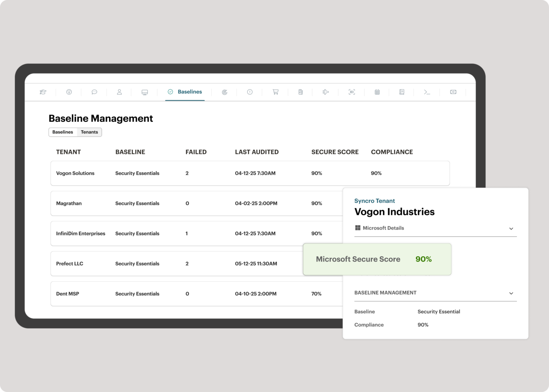
Task: Click the airplane icon in the navigation bar
Action: (325, 92)
